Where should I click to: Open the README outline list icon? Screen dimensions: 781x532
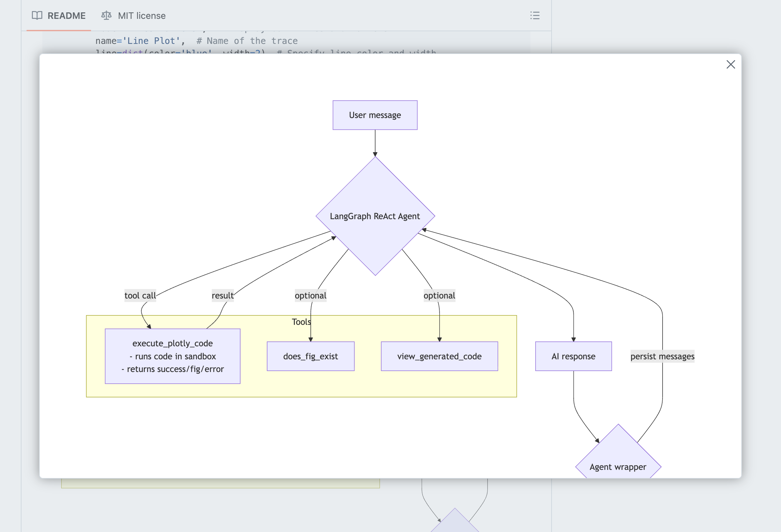tap(535, 16)
